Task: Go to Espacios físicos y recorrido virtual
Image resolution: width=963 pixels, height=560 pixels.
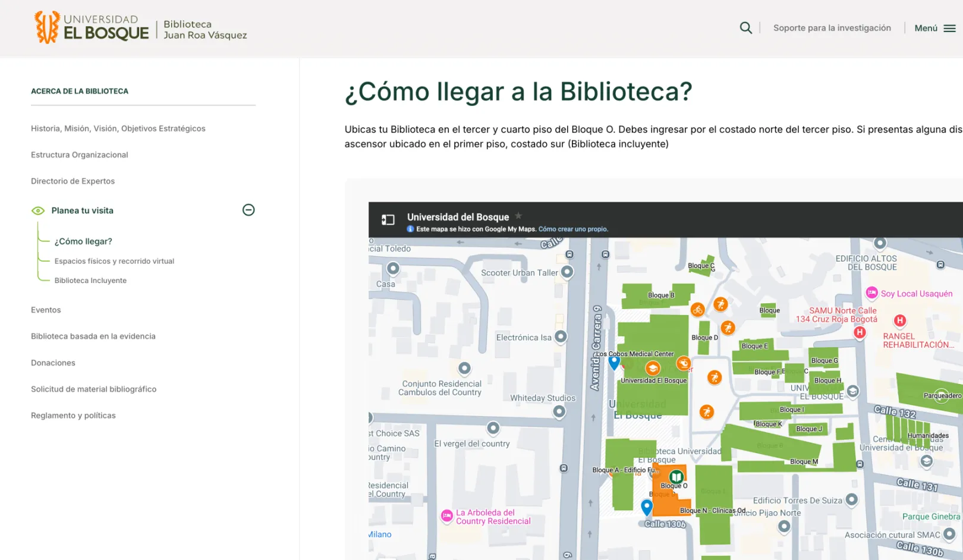Action: pyautogui.click(x=114, y=260)
